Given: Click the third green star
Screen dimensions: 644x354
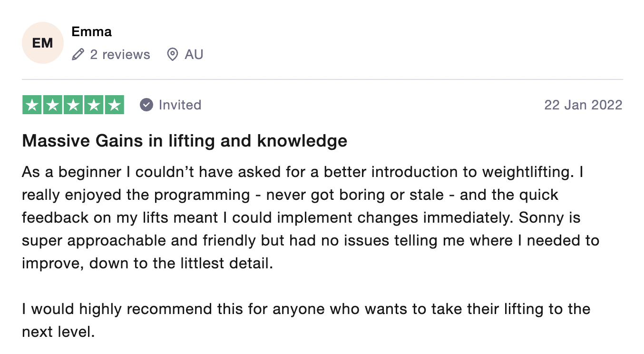Looking at the screenshot, I should click(x=73, y=105).
